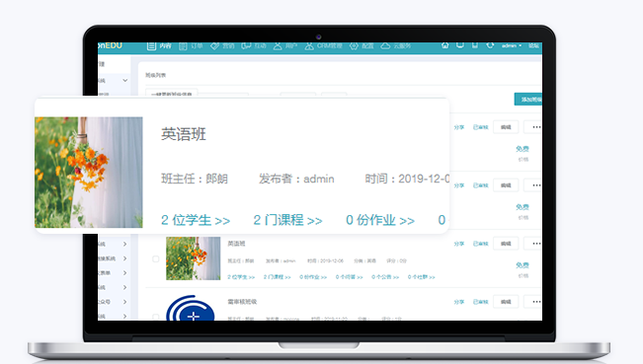Click the 0 个问答 >> link in the list row
The image size is (643, 364).
tap(350, 277)
